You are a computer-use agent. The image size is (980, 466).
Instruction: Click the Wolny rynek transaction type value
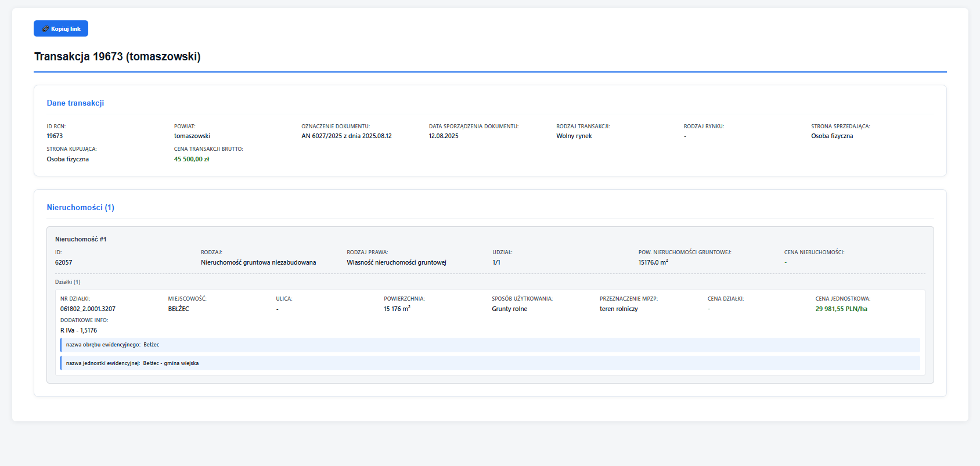point(574,136)
